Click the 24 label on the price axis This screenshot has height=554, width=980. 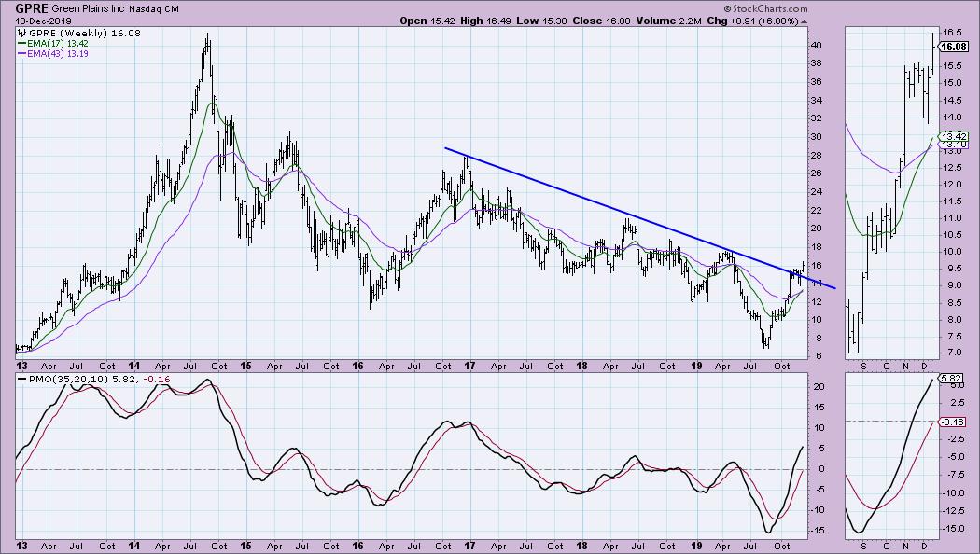[817, 192]
